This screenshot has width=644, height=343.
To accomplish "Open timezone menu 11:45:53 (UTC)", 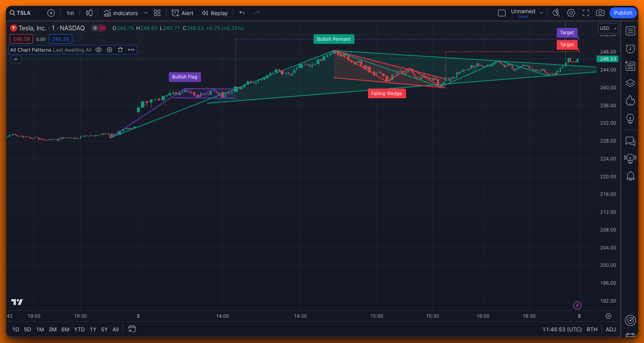I will click(562, 329).
